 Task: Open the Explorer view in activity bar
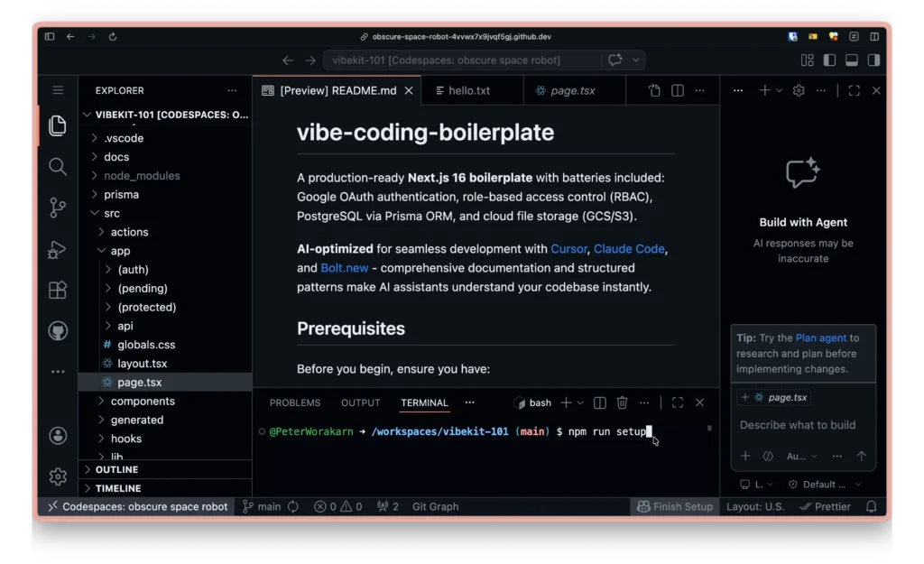pyautogui.click(x=57, y=125)
